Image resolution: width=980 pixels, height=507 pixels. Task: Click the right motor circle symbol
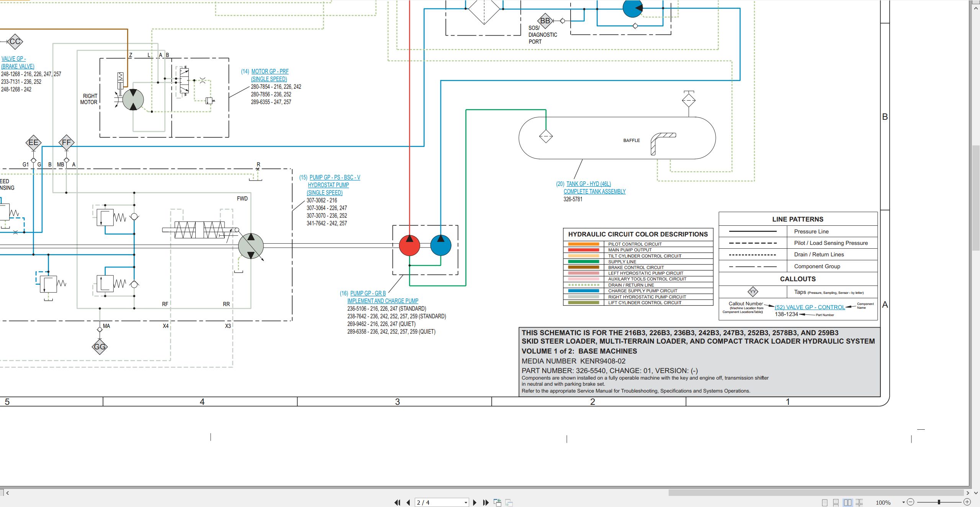click(133, 99)
